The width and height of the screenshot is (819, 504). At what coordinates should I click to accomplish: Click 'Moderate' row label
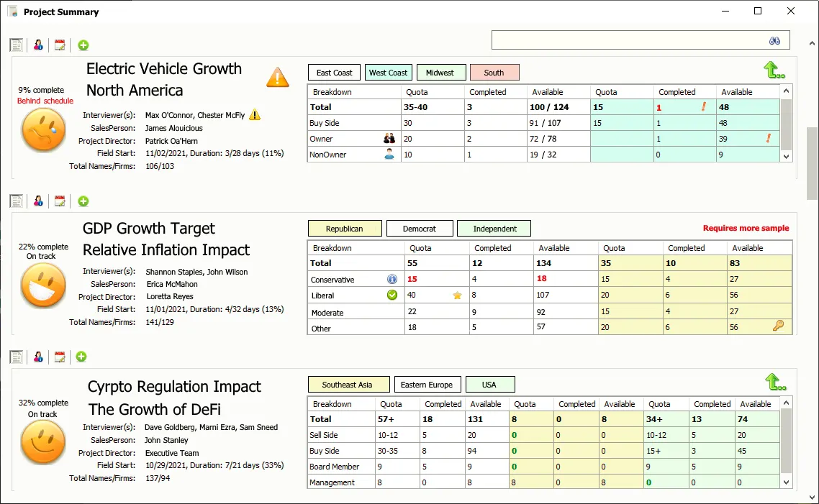click(x=327, y=313)
